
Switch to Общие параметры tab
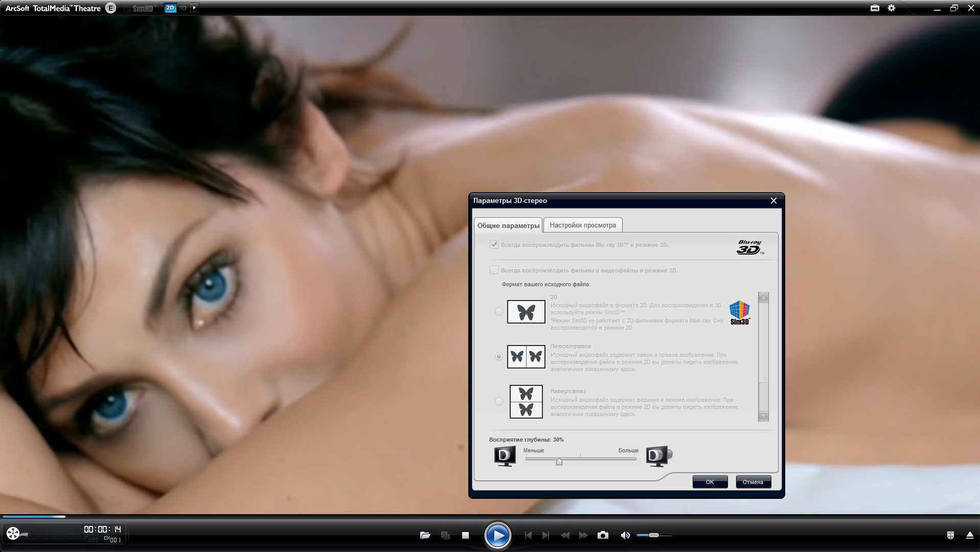point(508,225)
